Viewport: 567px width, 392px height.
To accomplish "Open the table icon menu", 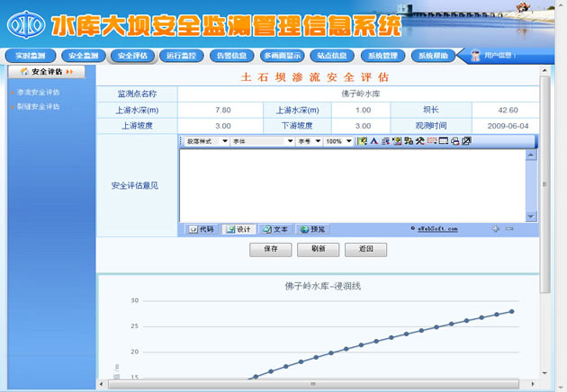I will click(x=444, y=141).
